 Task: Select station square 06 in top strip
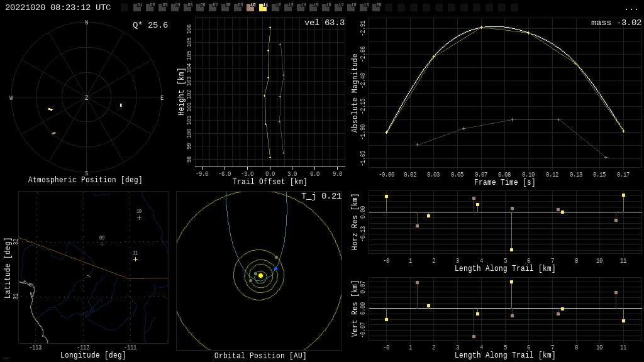[200, 8]
